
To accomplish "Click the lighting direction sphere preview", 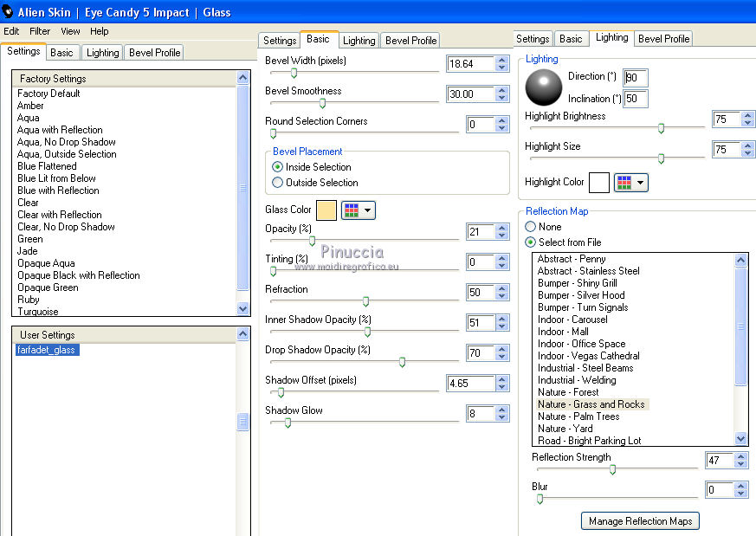I will click(543, 87).
